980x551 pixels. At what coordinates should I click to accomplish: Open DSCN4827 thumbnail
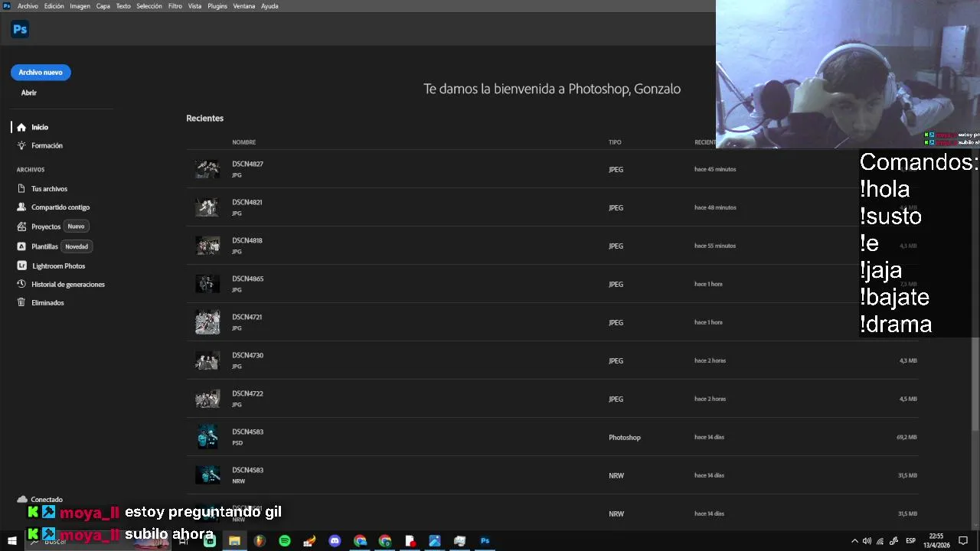(x=207, y=169)
